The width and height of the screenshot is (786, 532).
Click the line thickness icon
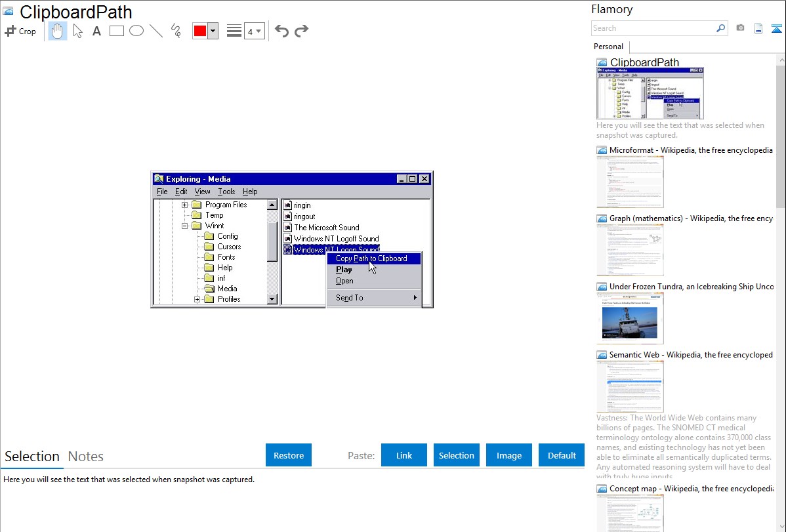(234, 31)
